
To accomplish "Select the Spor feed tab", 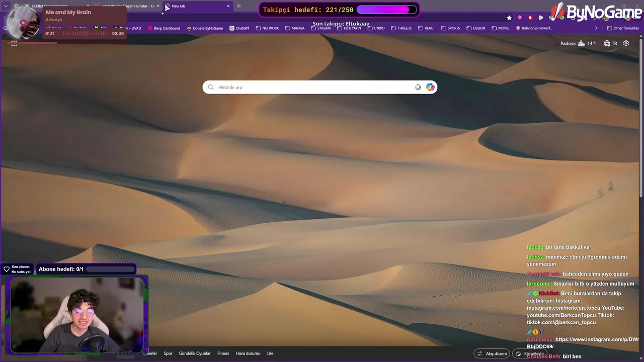I will tap(168, 353).
